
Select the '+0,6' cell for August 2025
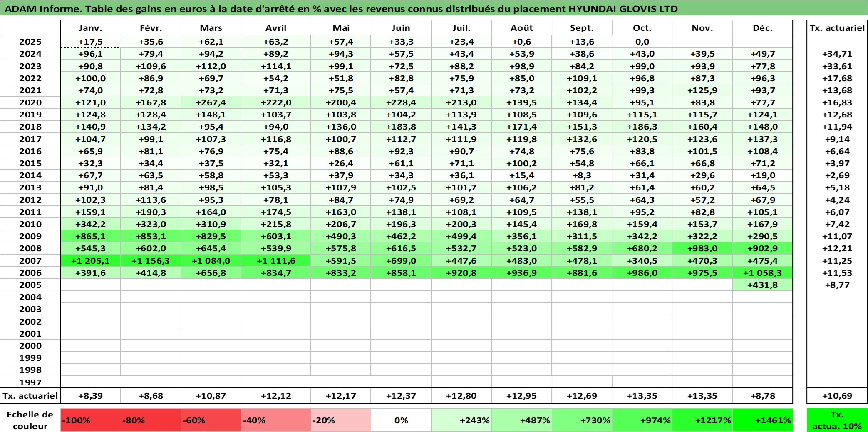[522, 42]
